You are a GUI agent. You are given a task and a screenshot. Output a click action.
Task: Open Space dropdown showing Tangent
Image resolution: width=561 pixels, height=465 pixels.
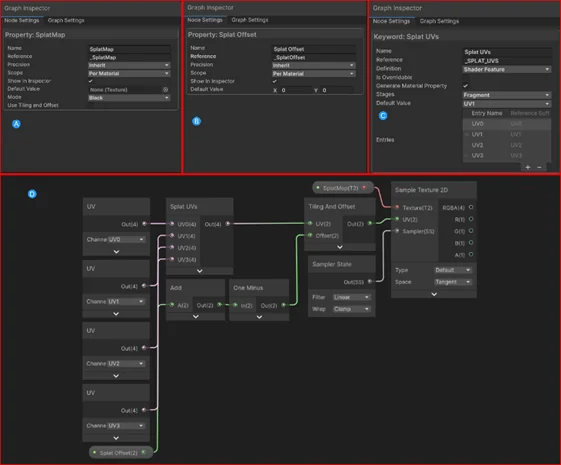[x=453, y=282]
